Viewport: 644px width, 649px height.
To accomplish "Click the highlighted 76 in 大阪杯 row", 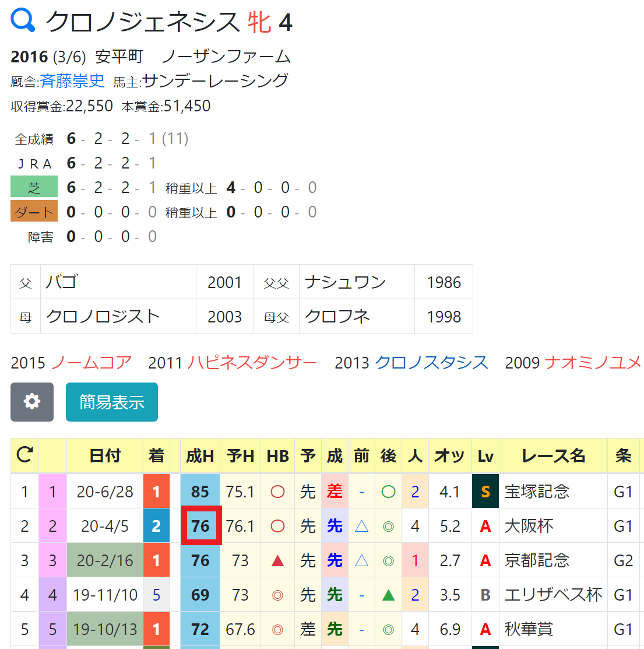I will click(x=202, y=525).
